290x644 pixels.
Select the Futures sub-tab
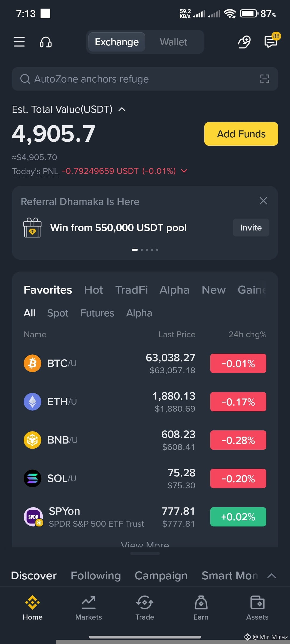97,313
